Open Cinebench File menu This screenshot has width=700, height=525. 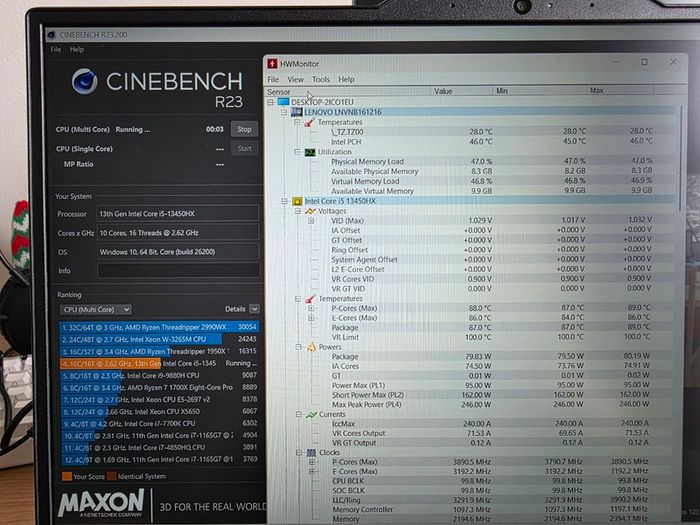56,50
